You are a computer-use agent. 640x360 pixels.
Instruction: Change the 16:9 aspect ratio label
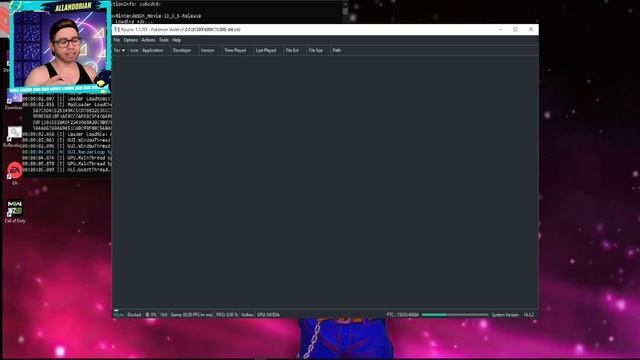coord(164,315)
